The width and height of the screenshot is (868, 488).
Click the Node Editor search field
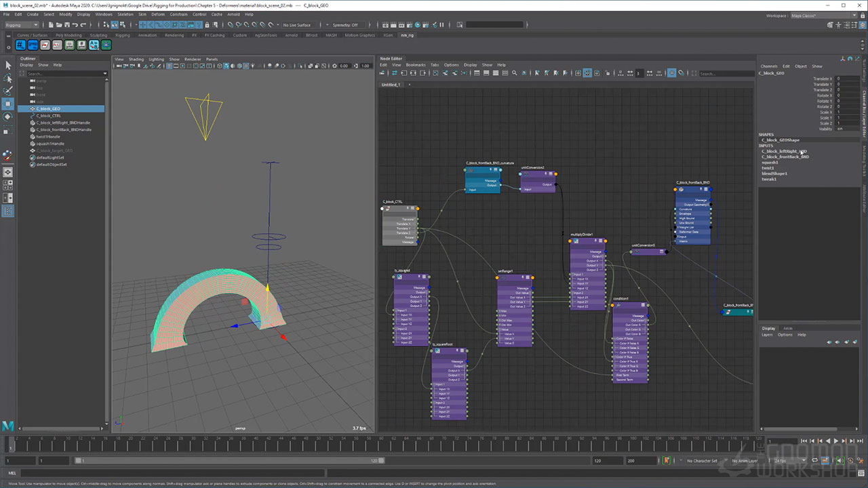[724, 73]
